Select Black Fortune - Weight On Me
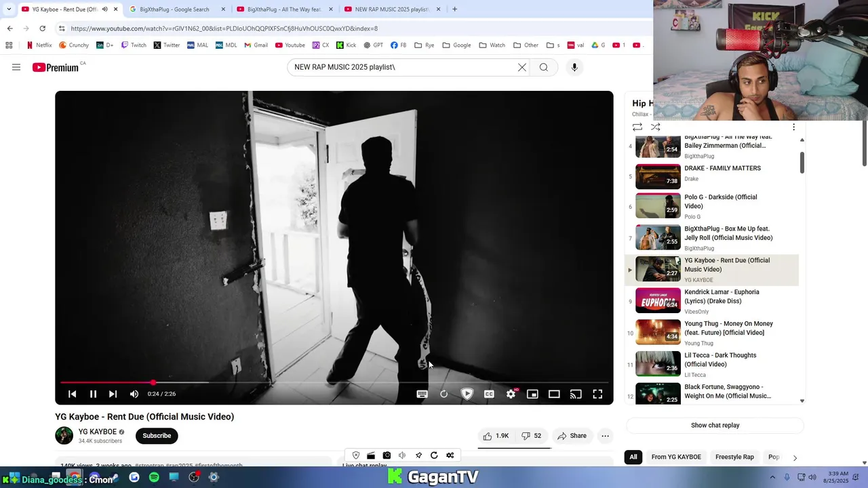868x488 pixels. pyautogui.click(x=711, y=393)
